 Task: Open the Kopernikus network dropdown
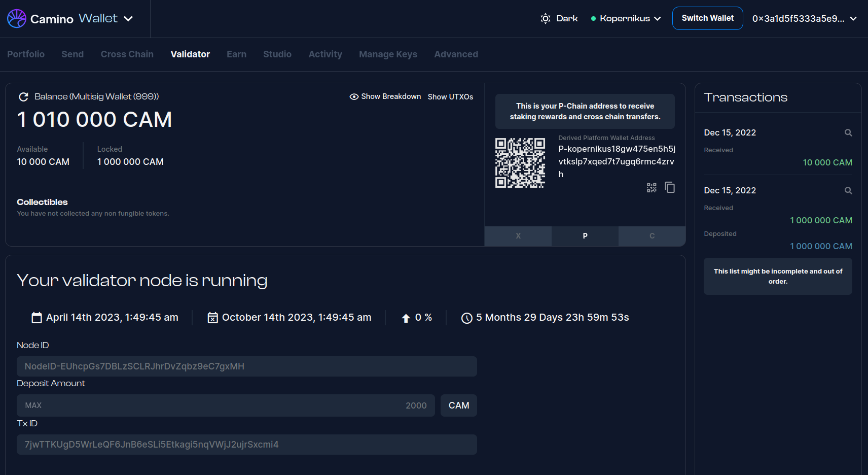626,19
